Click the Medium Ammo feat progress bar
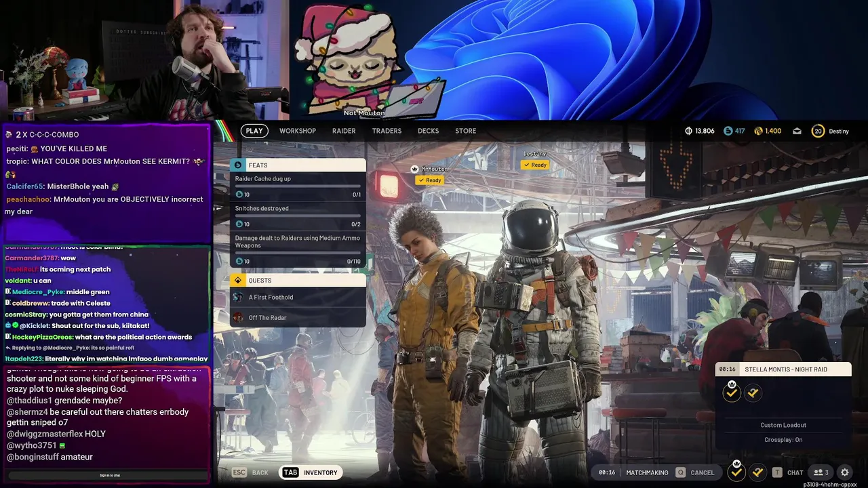This screenshot has width=868, height=488. tap(298, 253)
